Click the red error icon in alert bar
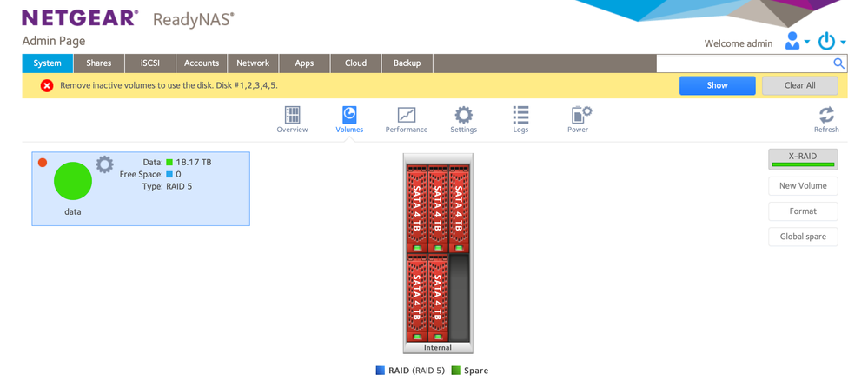The width and height of the screenshot is (868, 381). pyautogui.click(x=47, y=85)
